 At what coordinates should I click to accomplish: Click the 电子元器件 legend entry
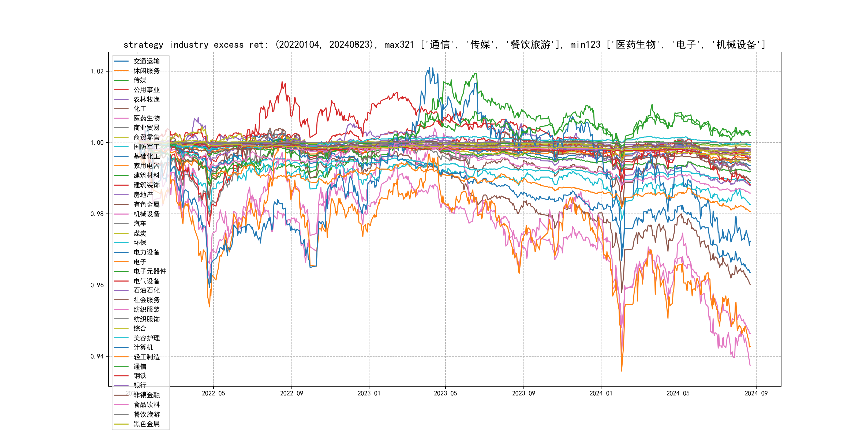coord(149,271)
